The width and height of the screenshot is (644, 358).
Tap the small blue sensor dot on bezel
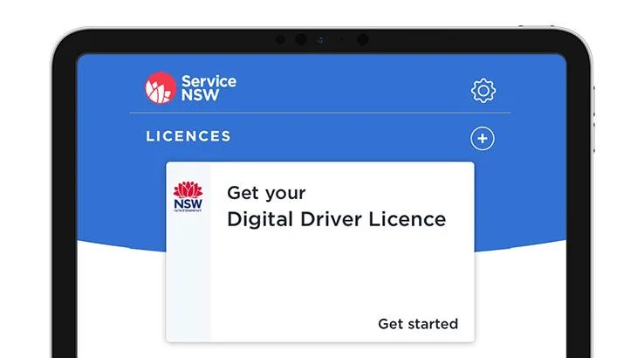320,39
